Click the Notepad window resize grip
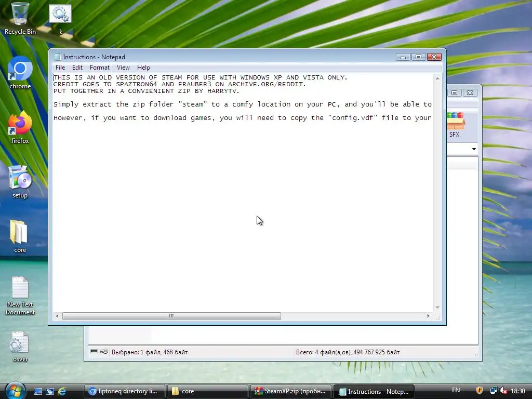Viewport: 532px width, 399px height. (438, 317)
